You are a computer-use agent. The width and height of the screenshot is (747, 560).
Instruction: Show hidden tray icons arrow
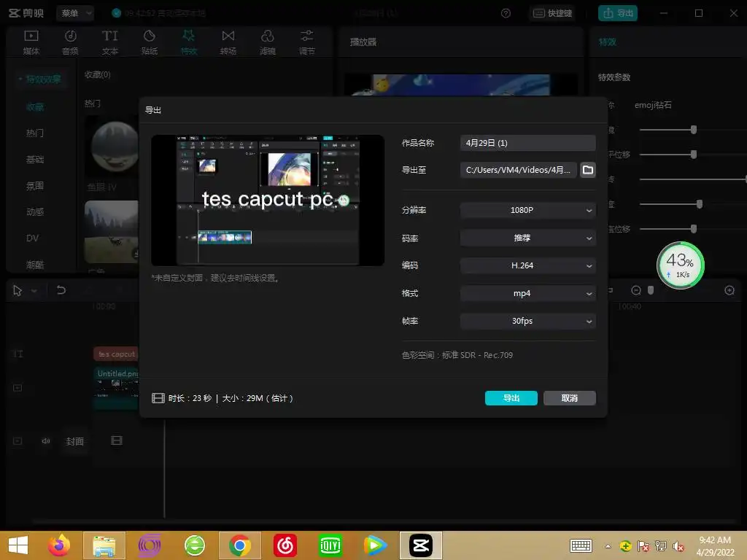[608, 546]
